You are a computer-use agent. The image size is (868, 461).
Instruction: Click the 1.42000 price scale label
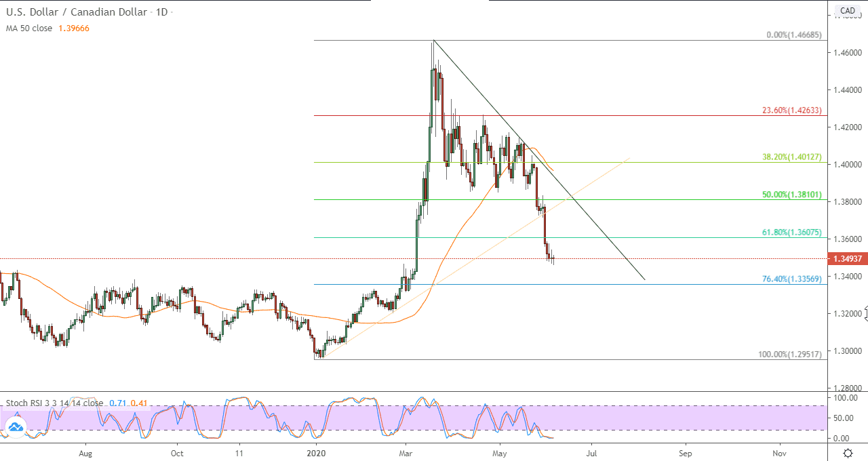pos(848,127)
